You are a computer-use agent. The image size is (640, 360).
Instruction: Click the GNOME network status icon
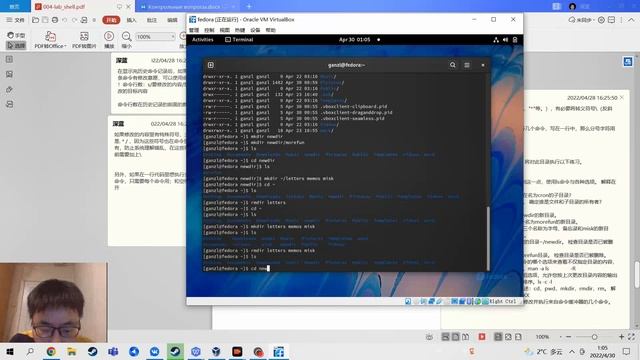(x=496, y=40)
